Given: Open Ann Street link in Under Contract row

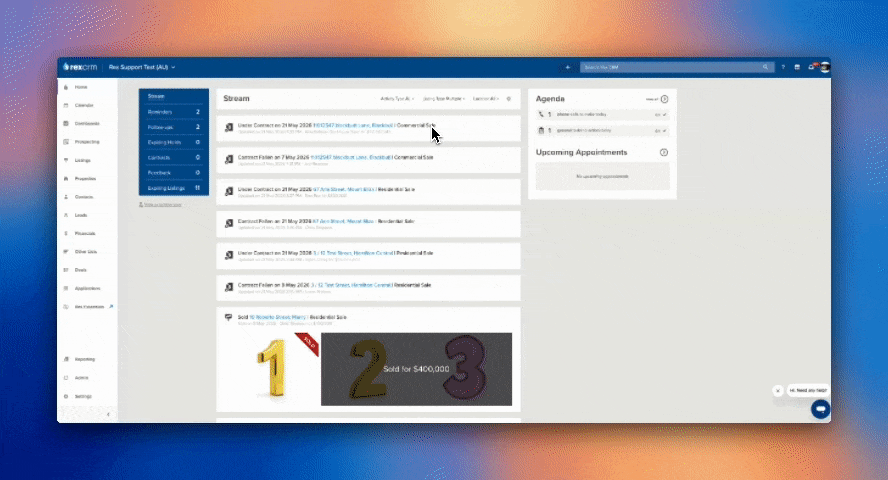Looking at the screenshot, I should [343, 189].
